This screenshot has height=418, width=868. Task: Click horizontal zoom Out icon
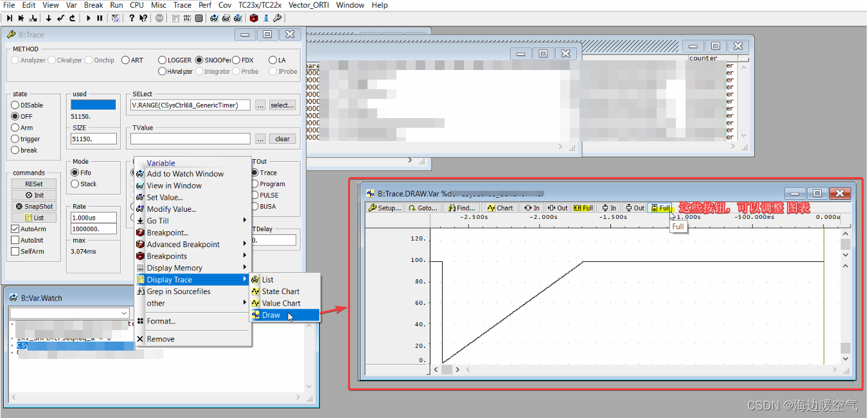pos(556,207)
